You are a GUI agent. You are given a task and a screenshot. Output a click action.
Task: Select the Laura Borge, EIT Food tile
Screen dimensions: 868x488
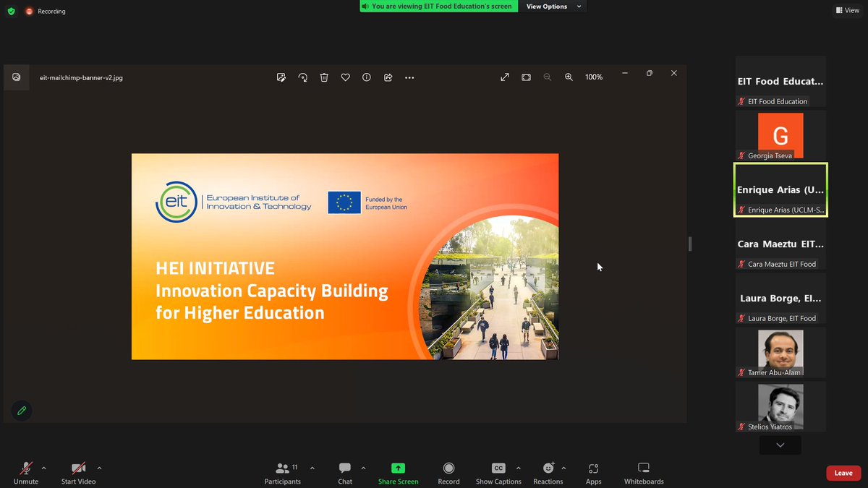pos(780,299)
